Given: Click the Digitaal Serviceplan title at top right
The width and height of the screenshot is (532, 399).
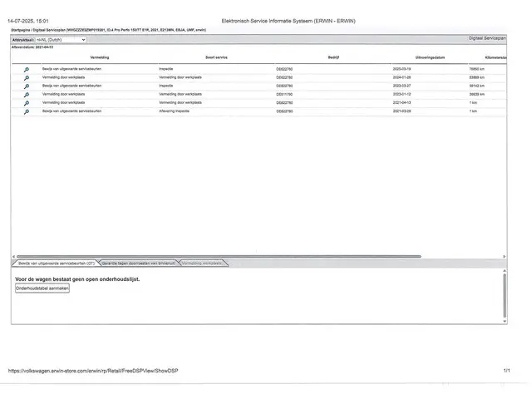Looking at the screenshot, I should point(487,38).
